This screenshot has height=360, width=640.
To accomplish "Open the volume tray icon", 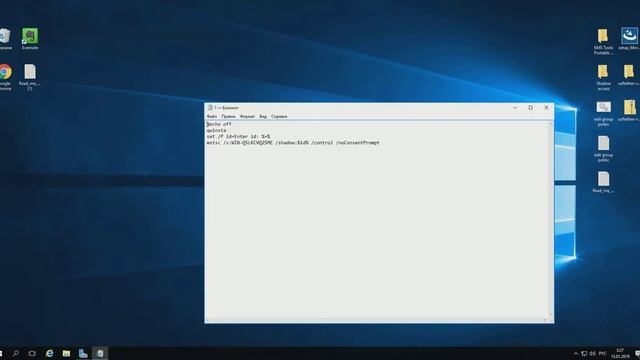I will pos(592,353).
